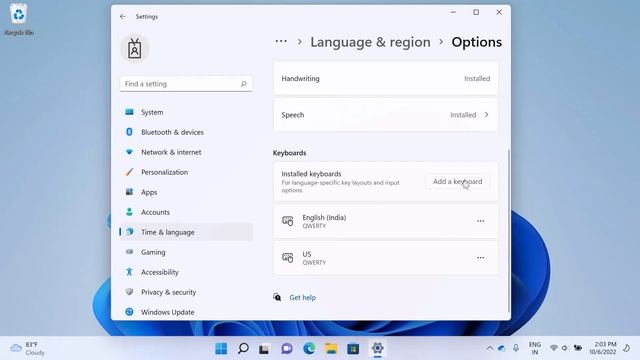Select Time & language in the sidebar
The width and height of the screenshot is (640, 360).
point(186,232)
